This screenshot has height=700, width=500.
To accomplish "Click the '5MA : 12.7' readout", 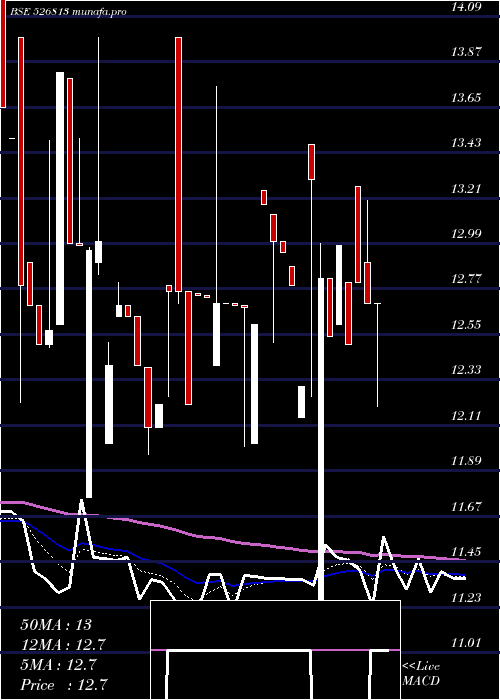I will click(x=58, y=665).
